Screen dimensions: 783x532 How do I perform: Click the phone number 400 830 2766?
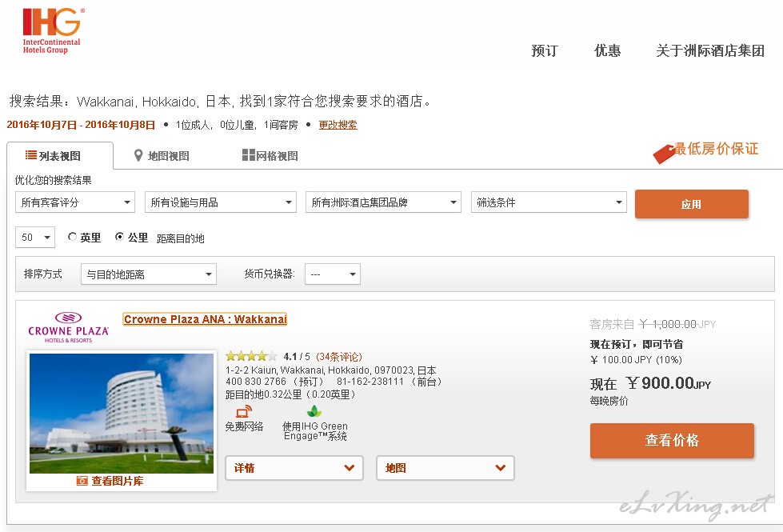coord(256,382)
